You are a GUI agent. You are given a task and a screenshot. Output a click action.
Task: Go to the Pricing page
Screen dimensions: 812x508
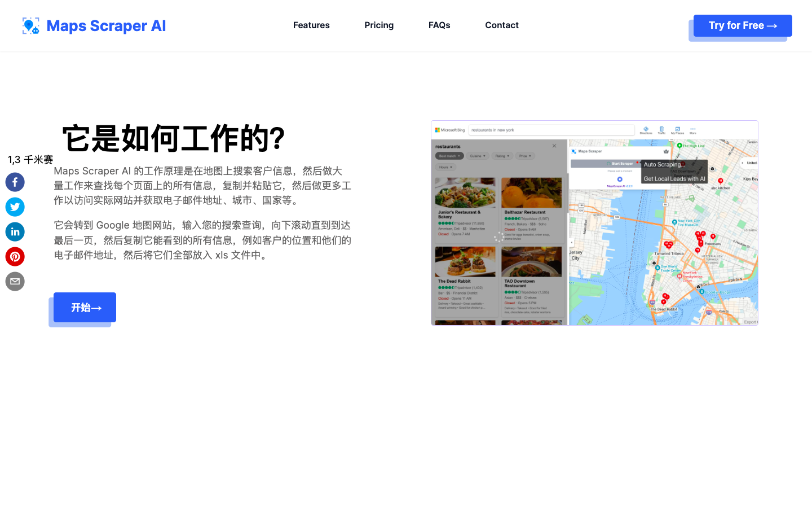379,25
